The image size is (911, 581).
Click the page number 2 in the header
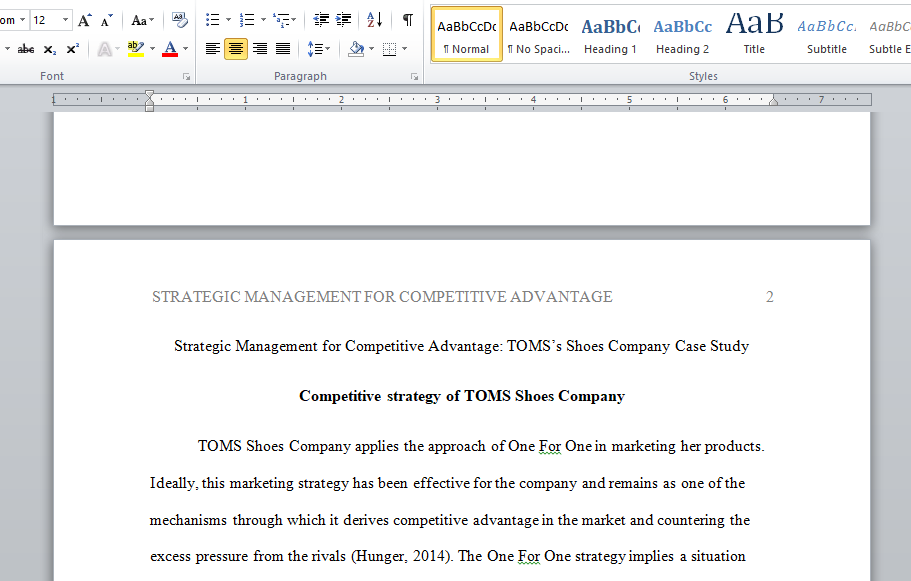(770, 297)
